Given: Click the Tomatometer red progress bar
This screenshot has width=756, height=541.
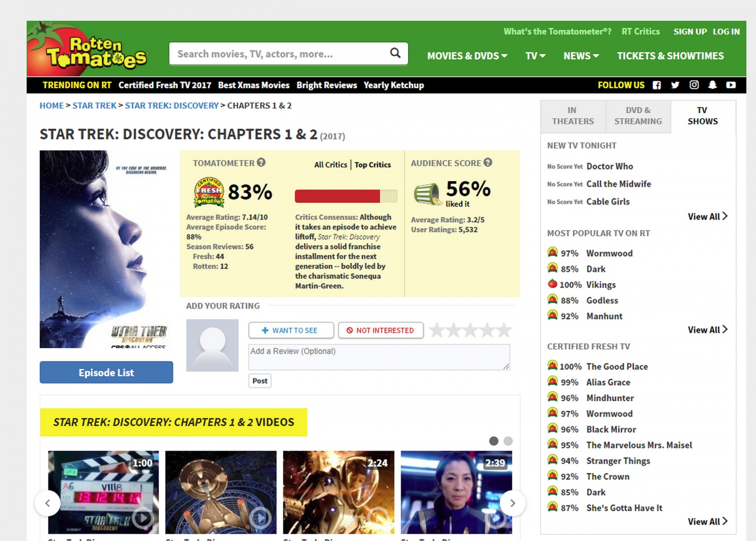Looking at the screenshot, I should (x=346, y=196).
